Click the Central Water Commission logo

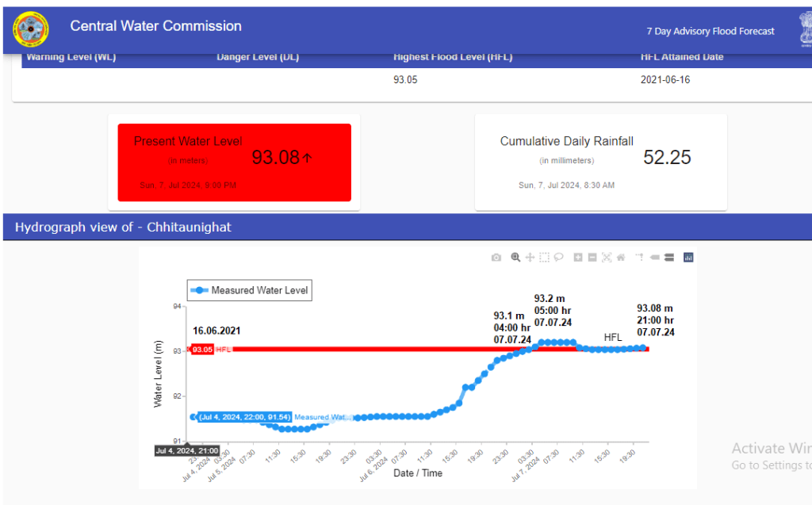(31, 30)
